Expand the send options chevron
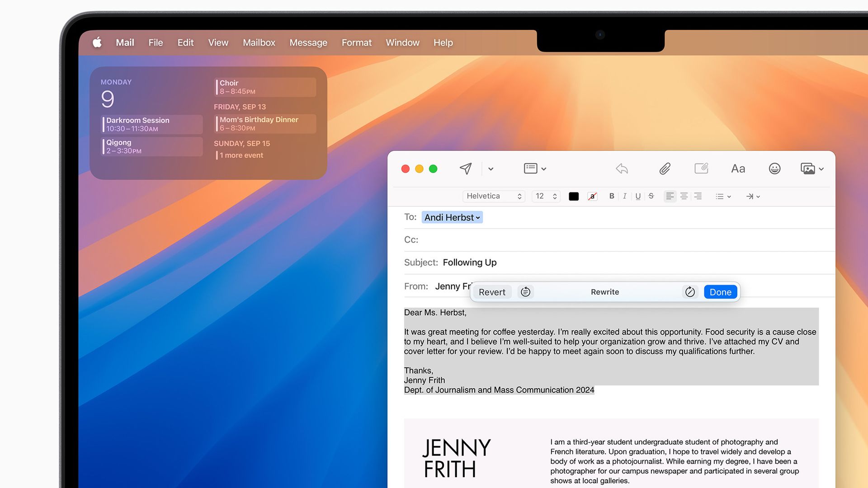This screenshot has width=868, height=488. coord(491,169)
